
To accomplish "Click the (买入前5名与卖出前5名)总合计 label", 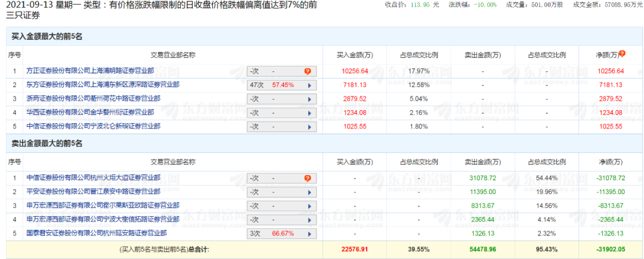I will [x=164, y=249].
